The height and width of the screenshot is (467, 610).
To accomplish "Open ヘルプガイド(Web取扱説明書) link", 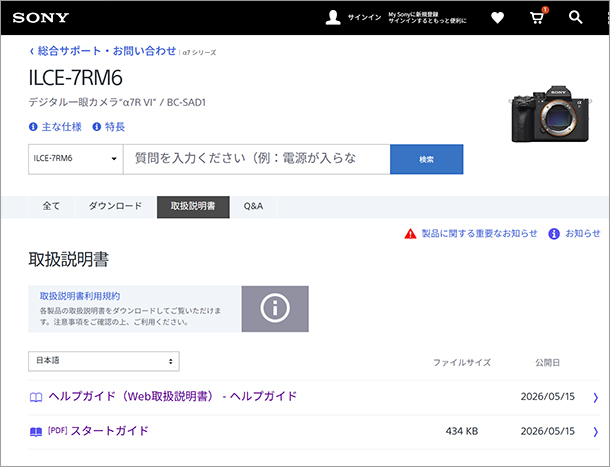I will pyautogui.click(x=173, y=397).
